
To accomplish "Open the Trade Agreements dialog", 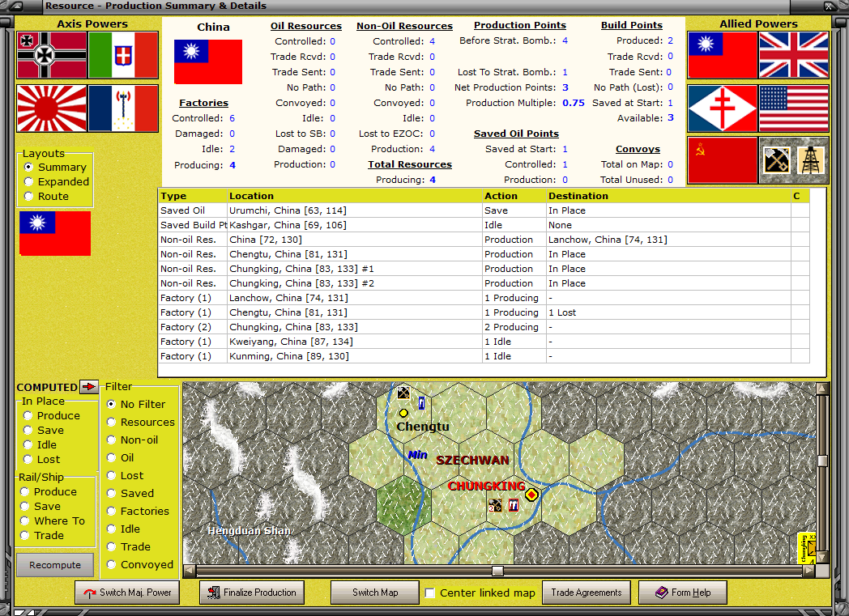I will tap(586, 592).
